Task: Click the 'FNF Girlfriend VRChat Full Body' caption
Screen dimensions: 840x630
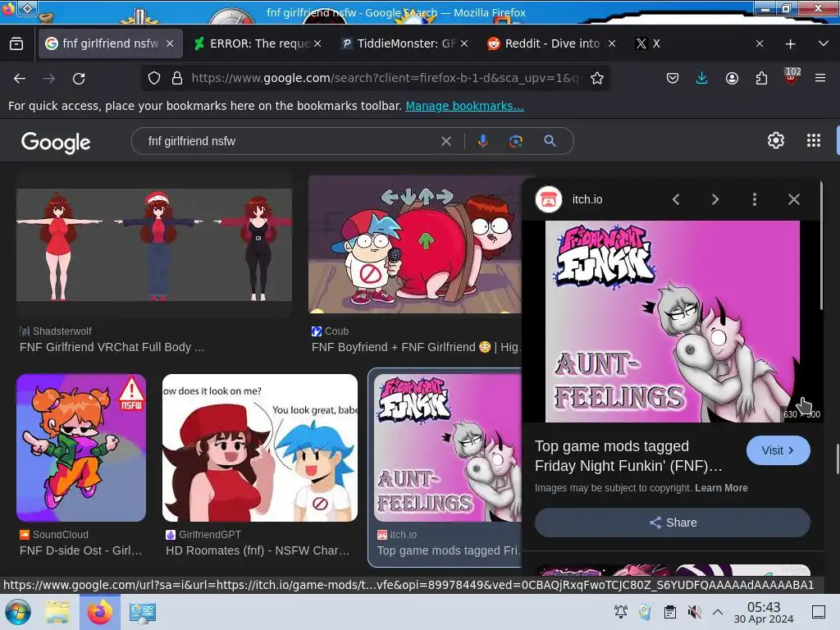Action: point(112,347)
